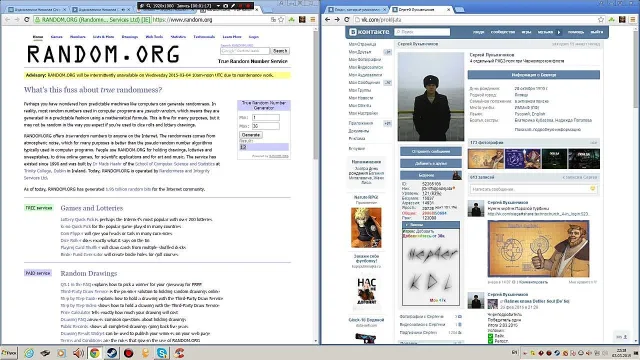Open Skype from the taskbar
The width and height of the screenshot is (640, 360).
point(162,353)
